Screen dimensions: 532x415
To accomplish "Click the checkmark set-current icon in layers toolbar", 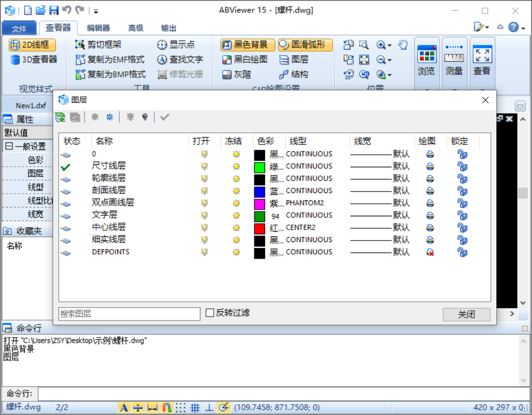I will pos(165,117).
